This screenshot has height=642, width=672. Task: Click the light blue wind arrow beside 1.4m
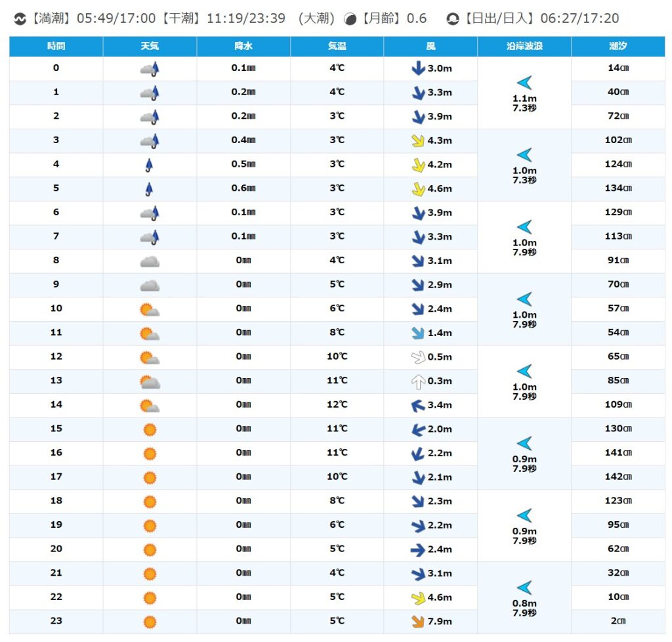click(418, 333)
